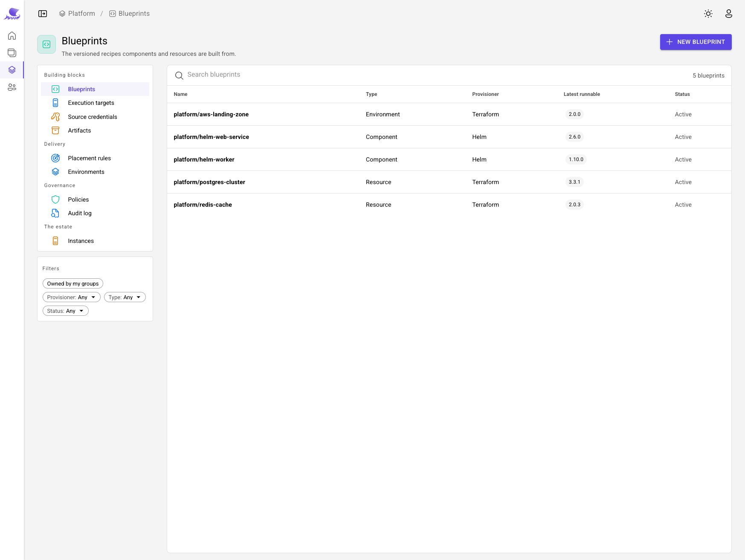Click version badge 2.0.3

point(574,205)
